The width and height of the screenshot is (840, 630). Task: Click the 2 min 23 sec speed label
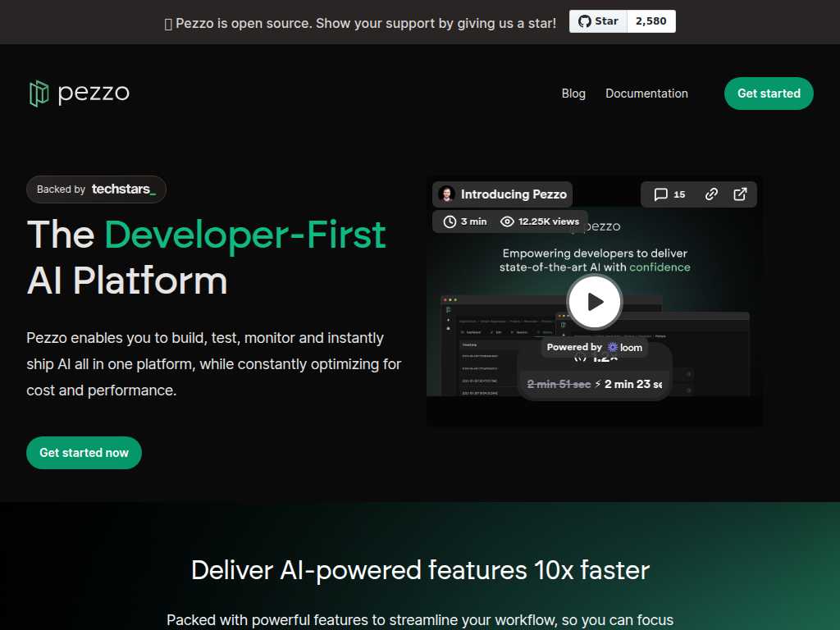point(633,384)
